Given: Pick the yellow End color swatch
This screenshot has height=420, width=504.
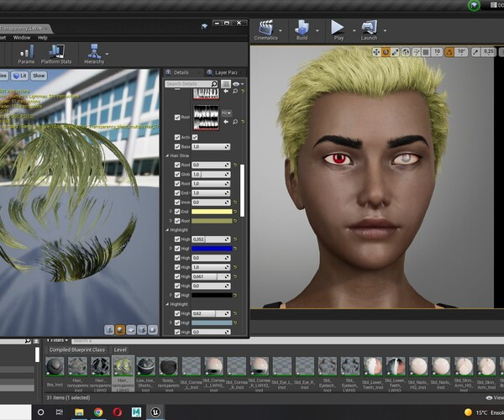Looking at the screenshot, I should pos(212,212).
